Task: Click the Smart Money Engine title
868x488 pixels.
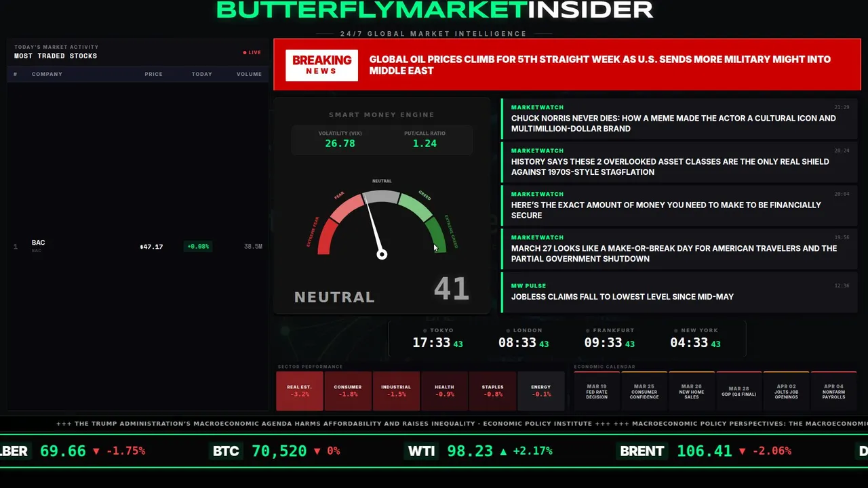Action: pyautogui.click(x=382, y=115)
